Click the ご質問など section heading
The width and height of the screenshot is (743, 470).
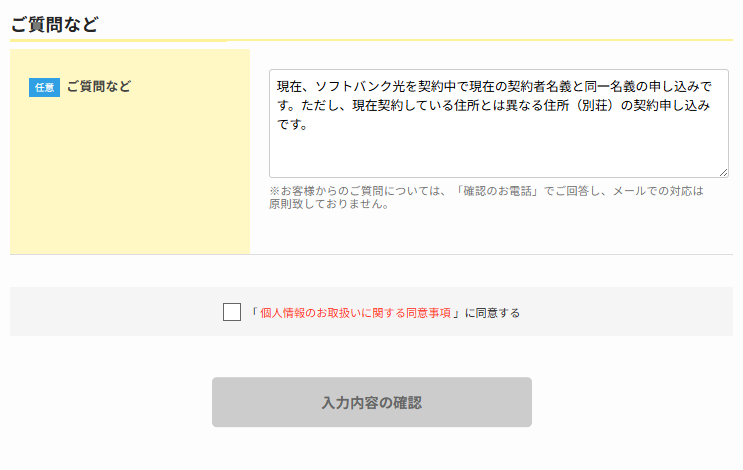(55, 25)
